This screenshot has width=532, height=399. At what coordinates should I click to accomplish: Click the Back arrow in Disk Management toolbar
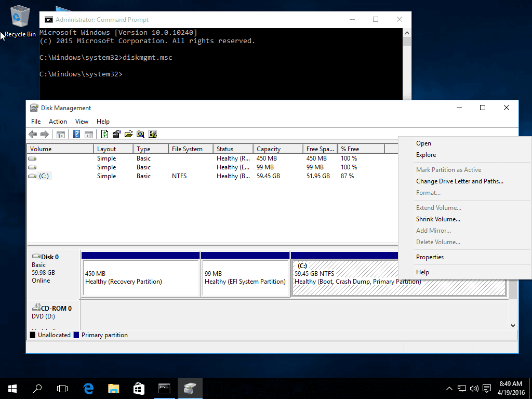(33, 135)
